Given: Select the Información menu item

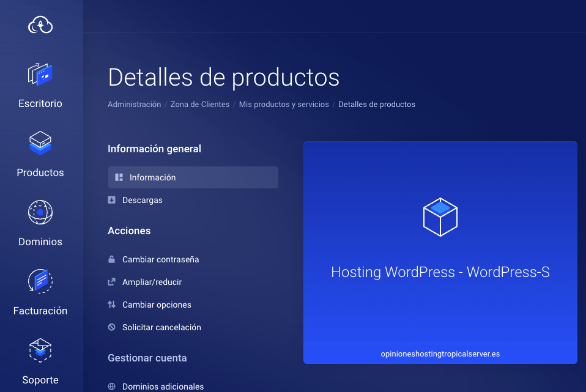Looking at the screenshot, I should click(193, 177).
